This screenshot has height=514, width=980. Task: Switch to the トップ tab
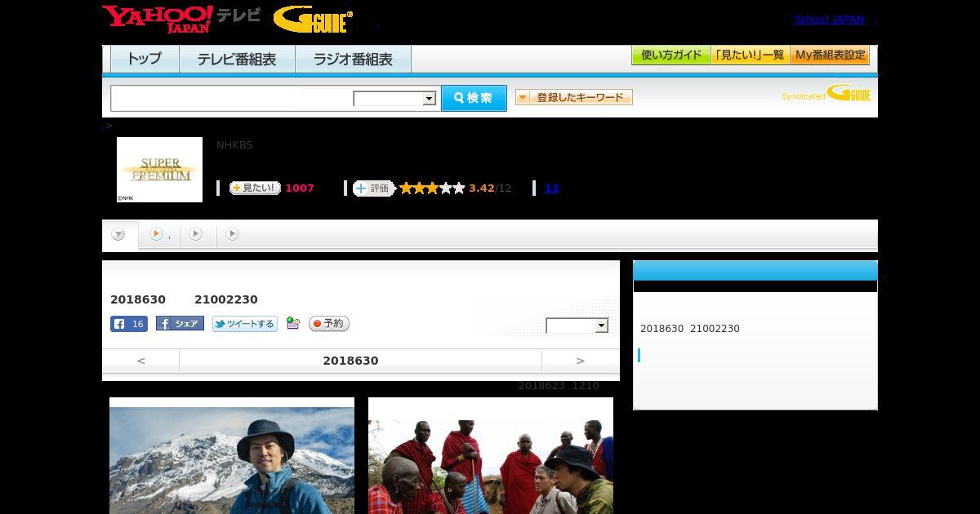[x=145, y=60]
